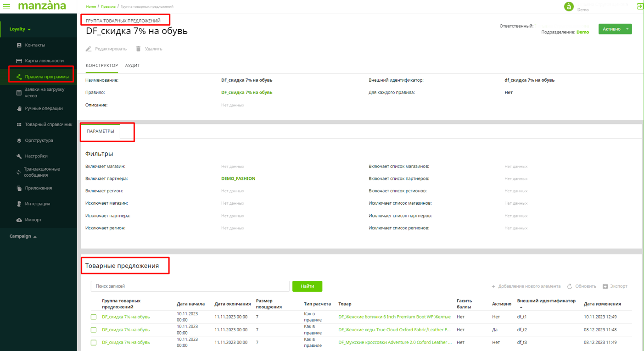Tick the checkbox for row df_t3
This screenshot has width=644, height=351.
(94, 342)
